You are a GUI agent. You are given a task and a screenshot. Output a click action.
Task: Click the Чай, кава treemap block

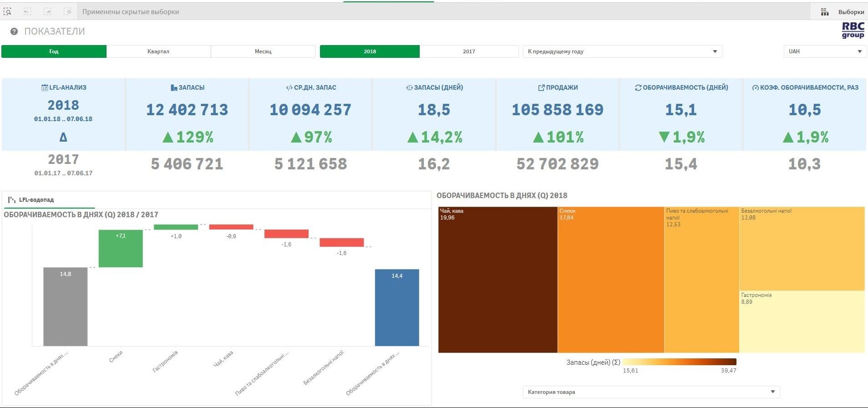coord(497,280)
